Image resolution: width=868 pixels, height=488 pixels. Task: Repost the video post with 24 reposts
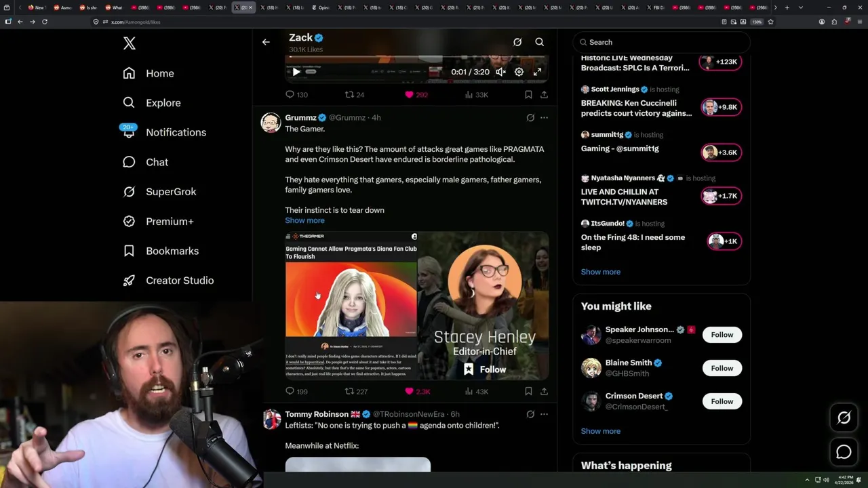[x=355, y=95]
